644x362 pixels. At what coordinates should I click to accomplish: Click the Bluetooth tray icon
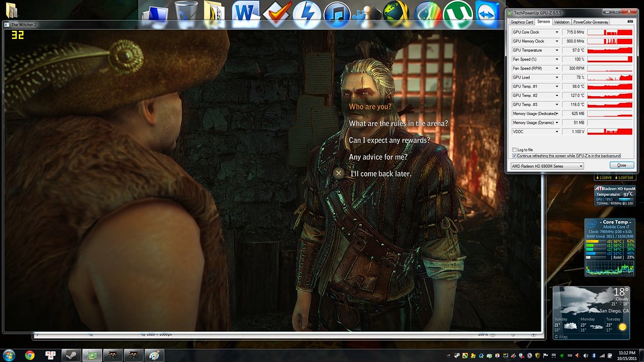tap(594, 356)
